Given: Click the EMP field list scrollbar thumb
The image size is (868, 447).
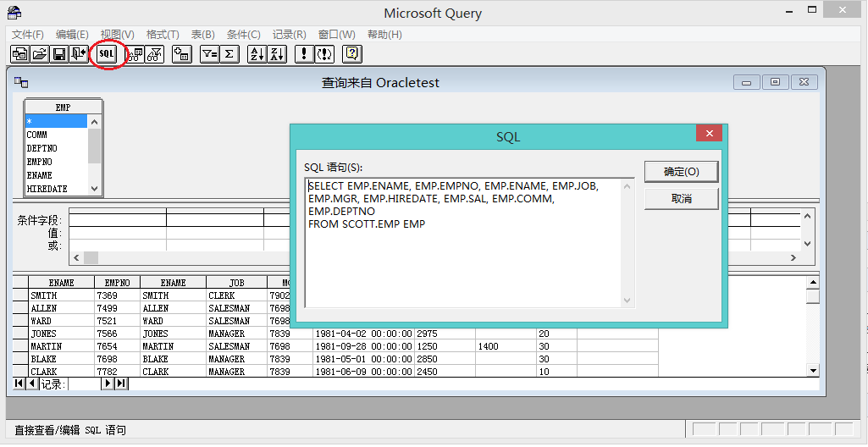Looking at the screenshot, I should pyautogui.click(x=94, y=146).
